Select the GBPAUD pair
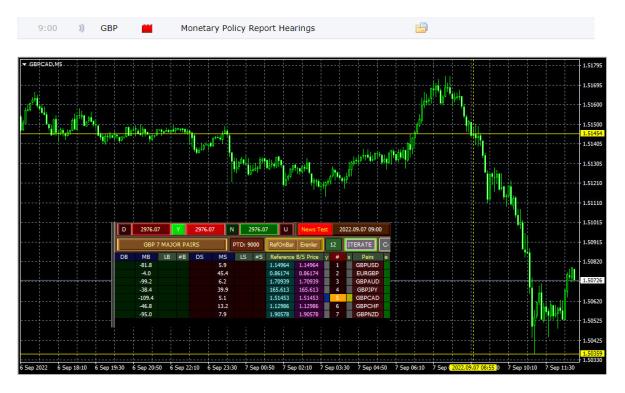 (x=368, y=281)
